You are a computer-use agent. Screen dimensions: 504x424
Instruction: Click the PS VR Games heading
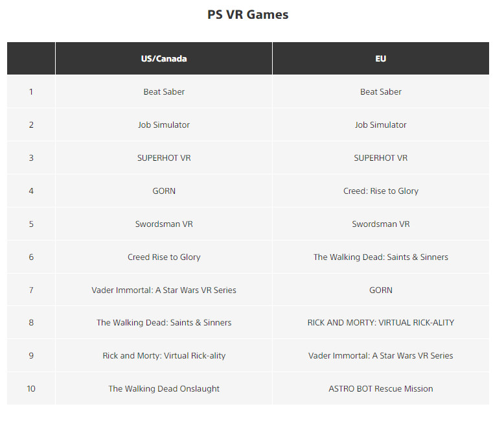click(248, 15)
